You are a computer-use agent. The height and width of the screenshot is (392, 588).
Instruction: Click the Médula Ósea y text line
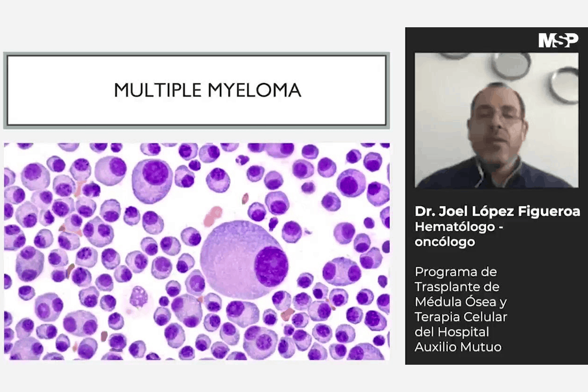(460, 302)
